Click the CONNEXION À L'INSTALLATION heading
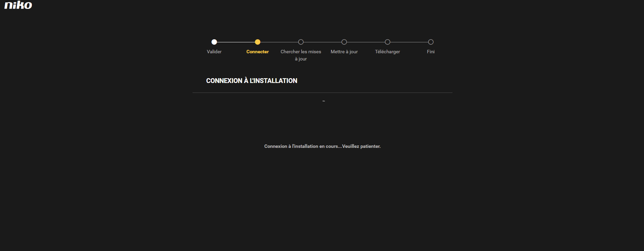The width and height of the screenshot is (644, 251). click(252, 81)
